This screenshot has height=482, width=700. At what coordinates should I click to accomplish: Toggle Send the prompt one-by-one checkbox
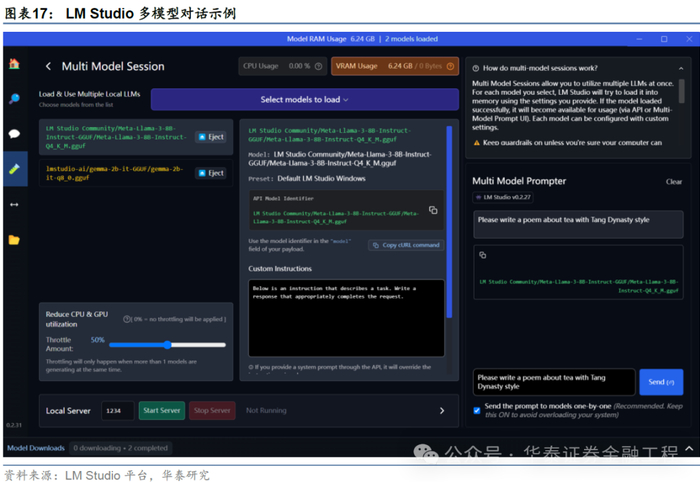click(x=477, y=411)
